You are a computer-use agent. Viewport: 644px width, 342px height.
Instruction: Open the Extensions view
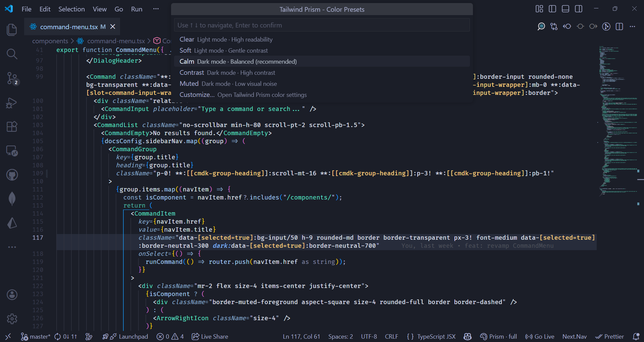12,127
